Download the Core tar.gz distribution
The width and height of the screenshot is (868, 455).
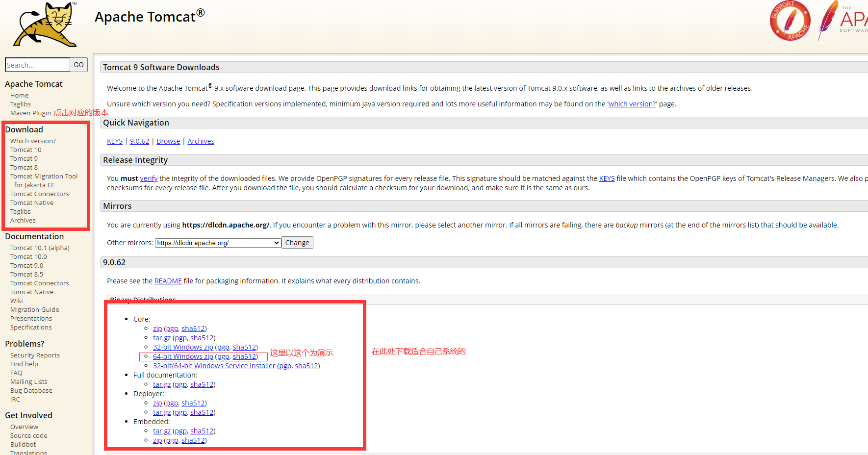(x=162, y=338)
